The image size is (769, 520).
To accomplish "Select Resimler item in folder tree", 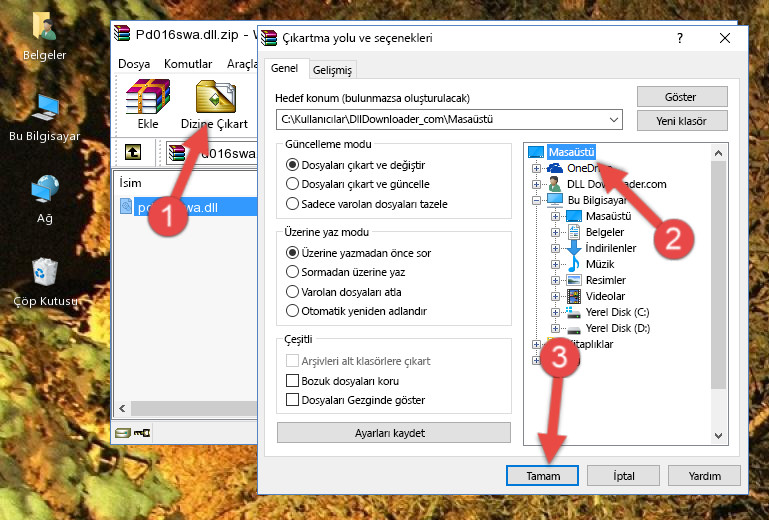I will click(606, 280).
